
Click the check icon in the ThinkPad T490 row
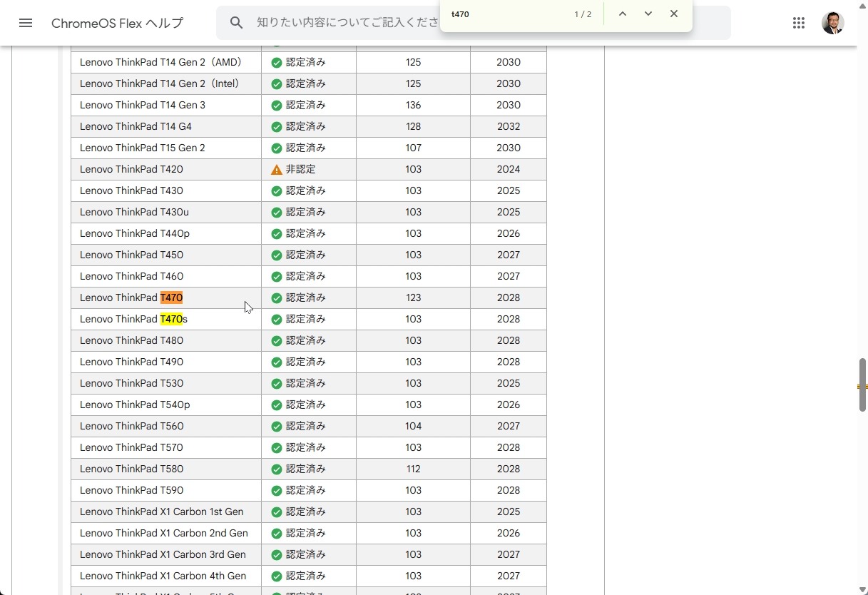pos(277,362)
